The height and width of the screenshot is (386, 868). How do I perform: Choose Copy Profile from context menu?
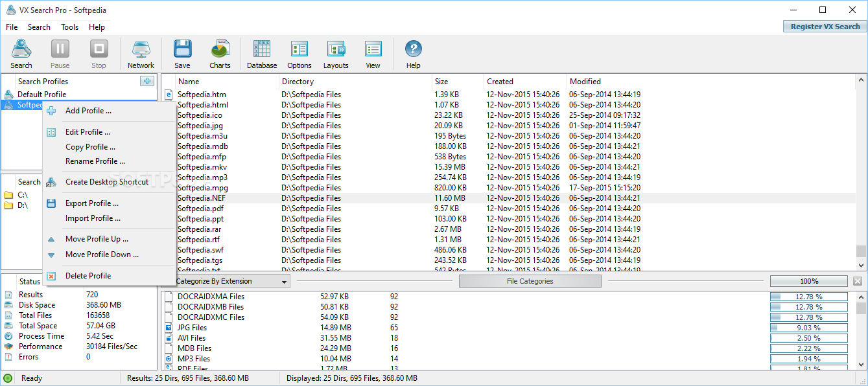point(90,147)
